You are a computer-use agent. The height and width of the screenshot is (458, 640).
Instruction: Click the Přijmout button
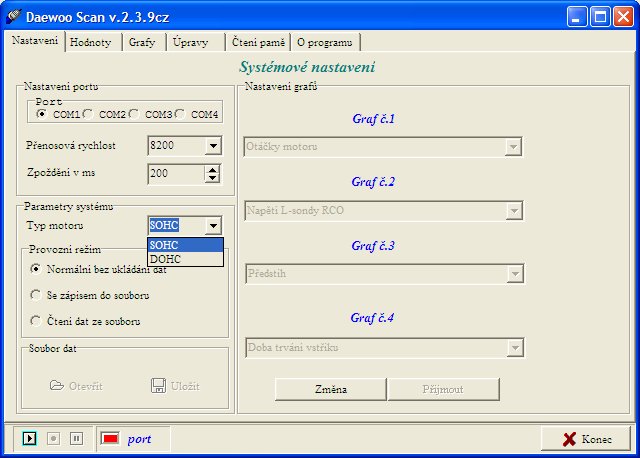click(443, 389)
